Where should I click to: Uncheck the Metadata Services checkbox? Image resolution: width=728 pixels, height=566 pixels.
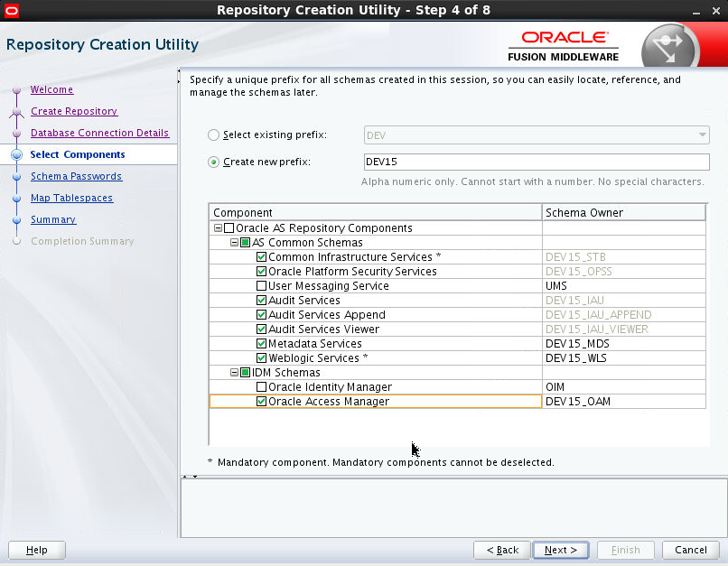tap(261, 343)
